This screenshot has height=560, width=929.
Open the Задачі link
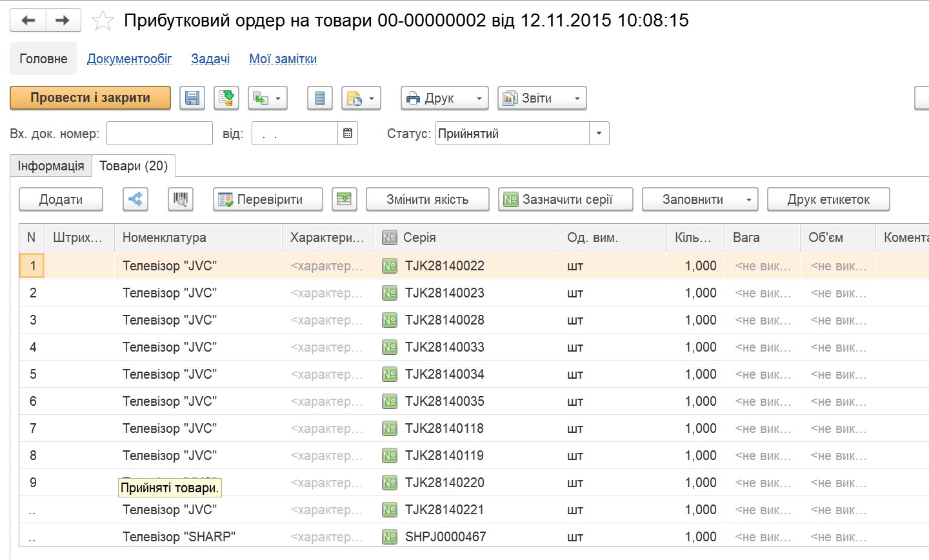(210, 59)
